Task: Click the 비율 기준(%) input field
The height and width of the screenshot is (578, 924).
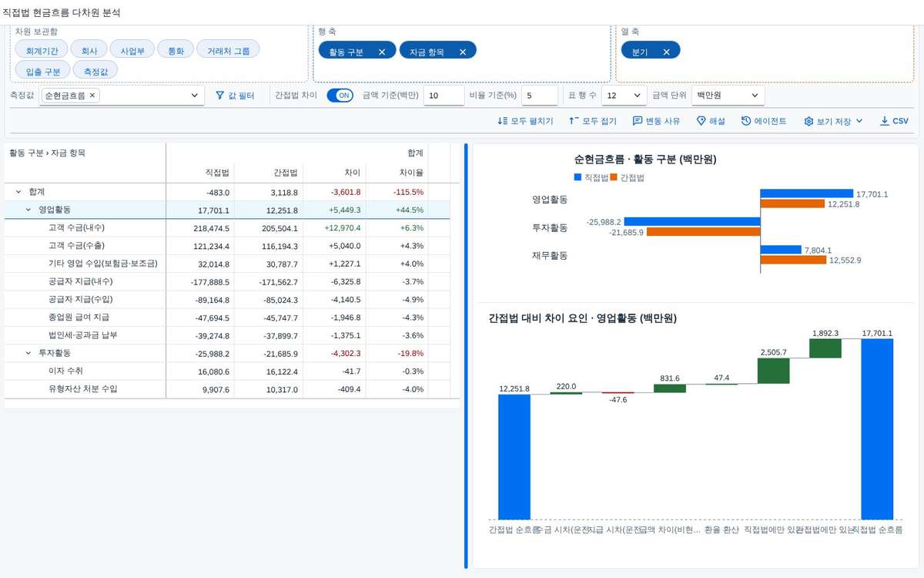Action: [x=539, y=96]
